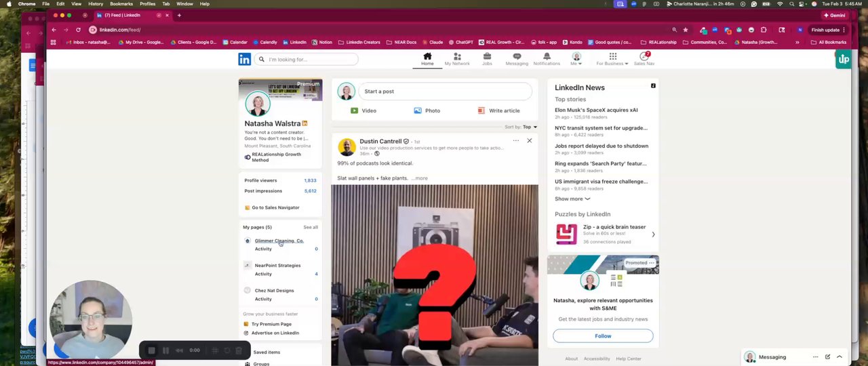Expand the post text with …more
868x366 pixels.
[x=420, y=178]
